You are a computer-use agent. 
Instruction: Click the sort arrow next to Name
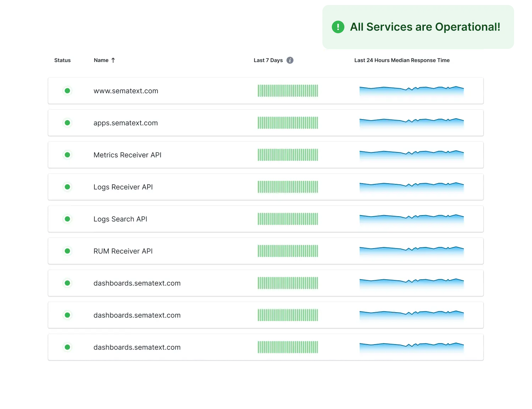tap(113, 60)
